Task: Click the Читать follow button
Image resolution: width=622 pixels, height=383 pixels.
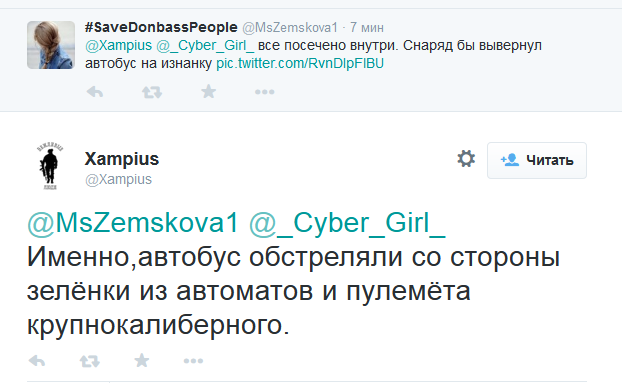Action: click(537, 160)
